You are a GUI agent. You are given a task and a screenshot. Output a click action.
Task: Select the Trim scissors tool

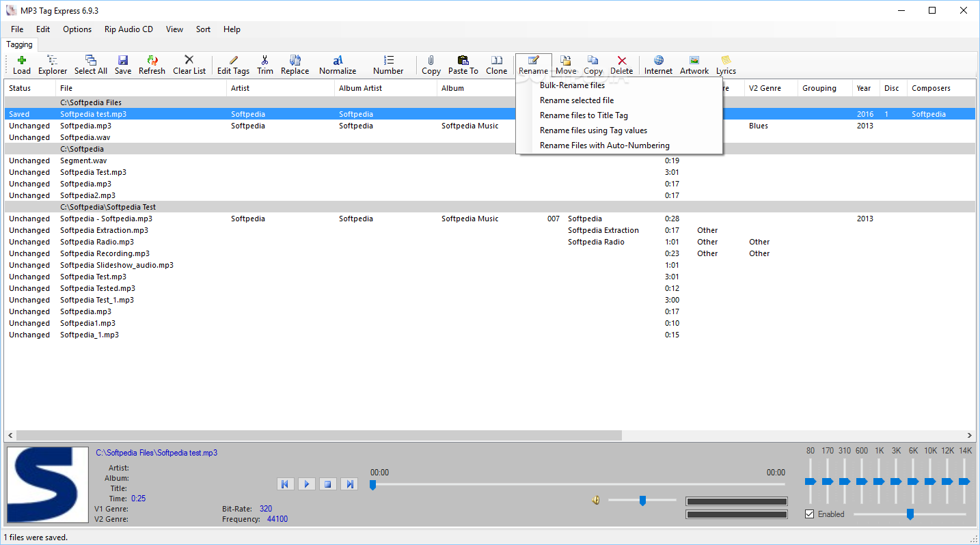click(265, 65)
